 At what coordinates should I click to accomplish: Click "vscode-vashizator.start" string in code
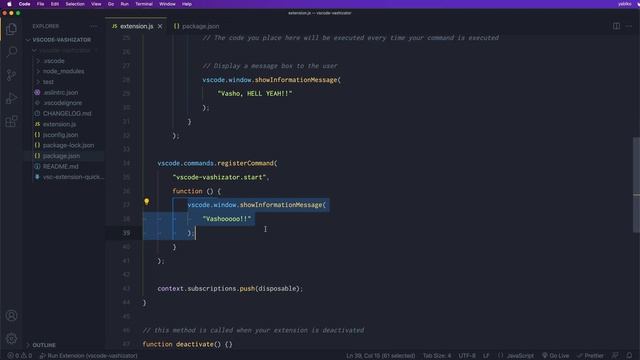219,177
